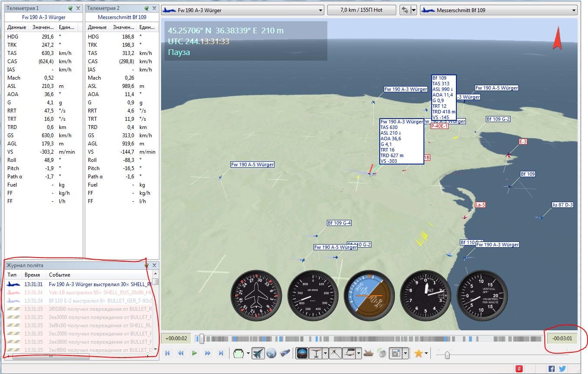
Task: Expand the star bookmark dropdown arrow
Action: [x=426, y=353]
